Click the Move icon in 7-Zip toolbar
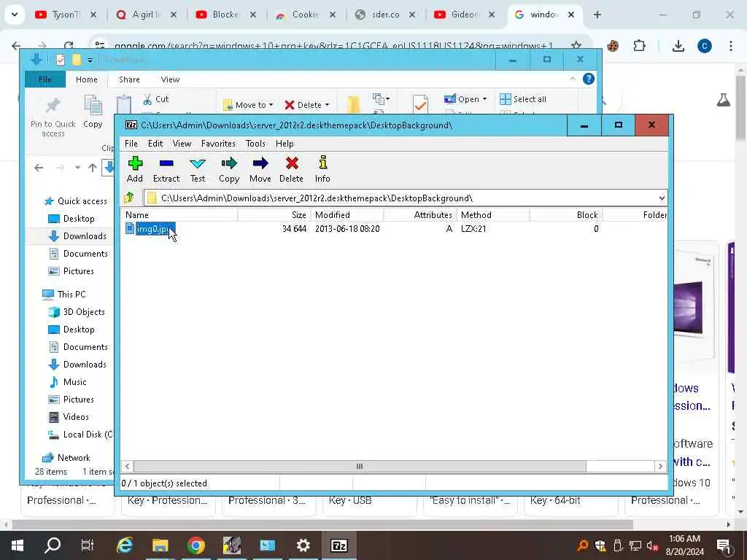 tap(260, 164)
